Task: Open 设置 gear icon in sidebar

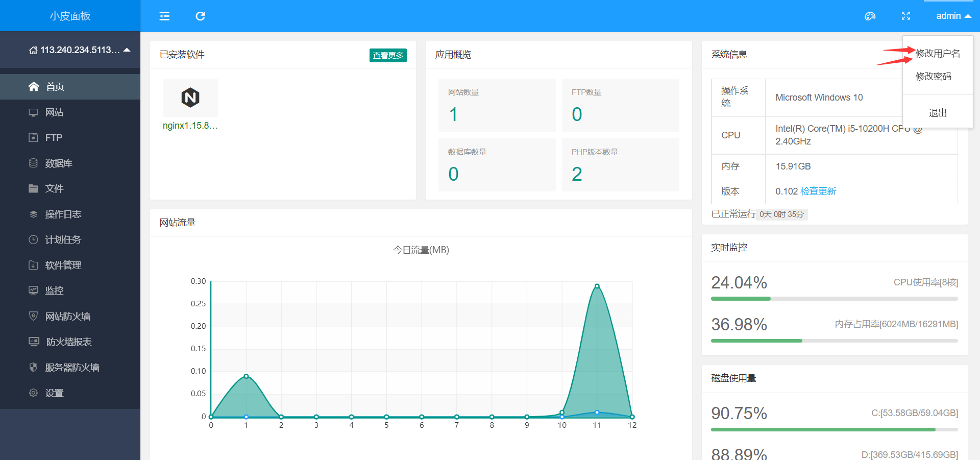Action: (x=33, y=393)
